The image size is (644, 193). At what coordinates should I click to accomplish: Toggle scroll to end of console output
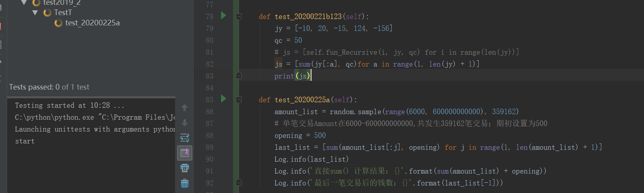pyautogui.click(x=185, y=153)
